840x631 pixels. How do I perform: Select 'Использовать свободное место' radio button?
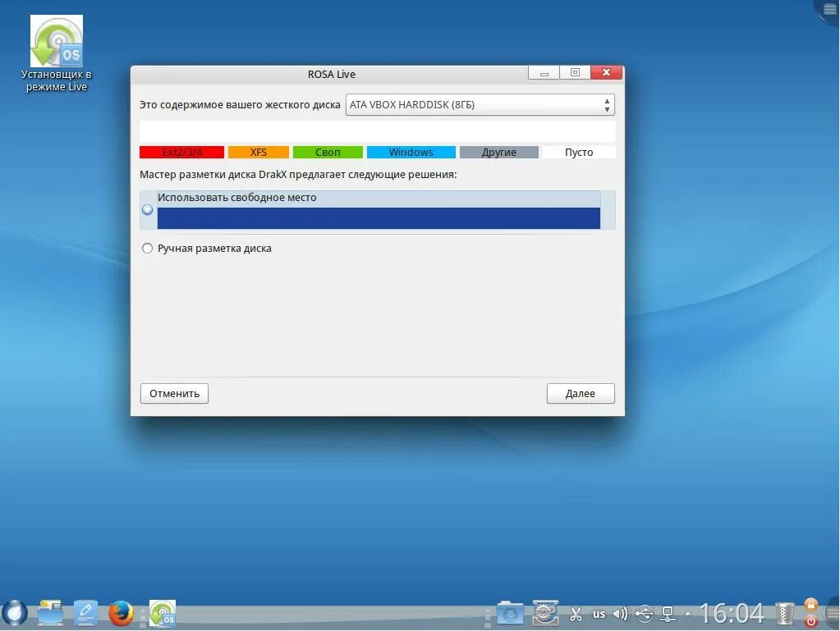[x=147, y=210]
